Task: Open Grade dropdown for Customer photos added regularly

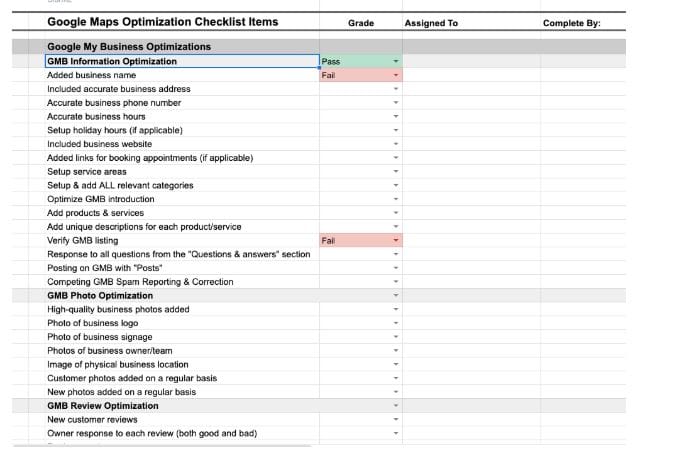Action: 396,378
